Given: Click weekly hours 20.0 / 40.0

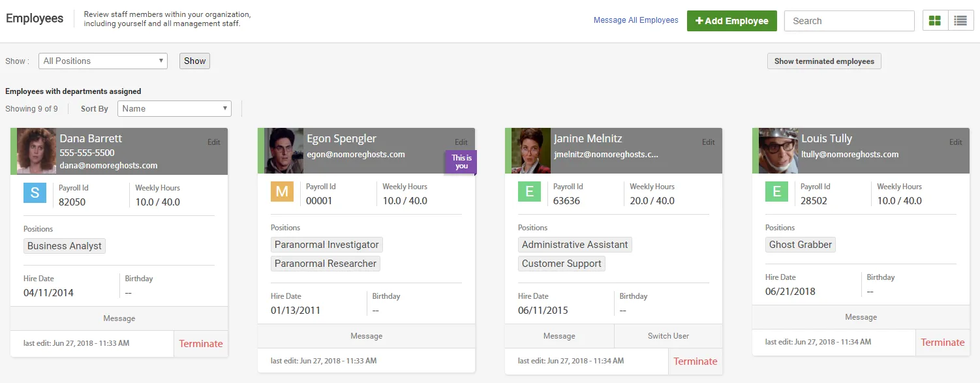Looking at the screenshot, I should (652, 201).
